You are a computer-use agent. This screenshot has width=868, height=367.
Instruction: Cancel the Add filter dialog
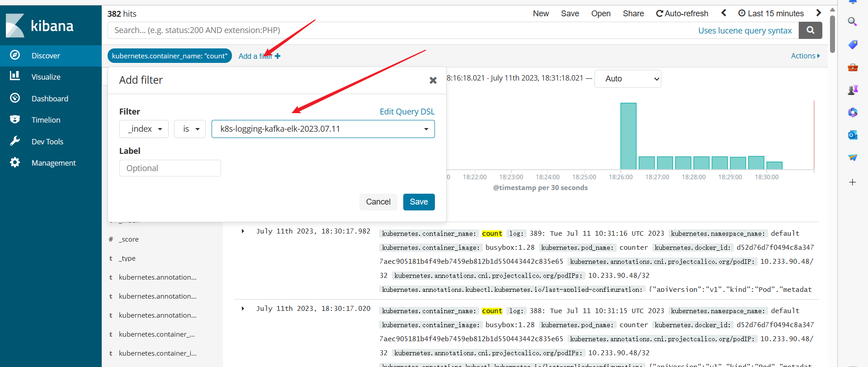[x=378, y=202]
